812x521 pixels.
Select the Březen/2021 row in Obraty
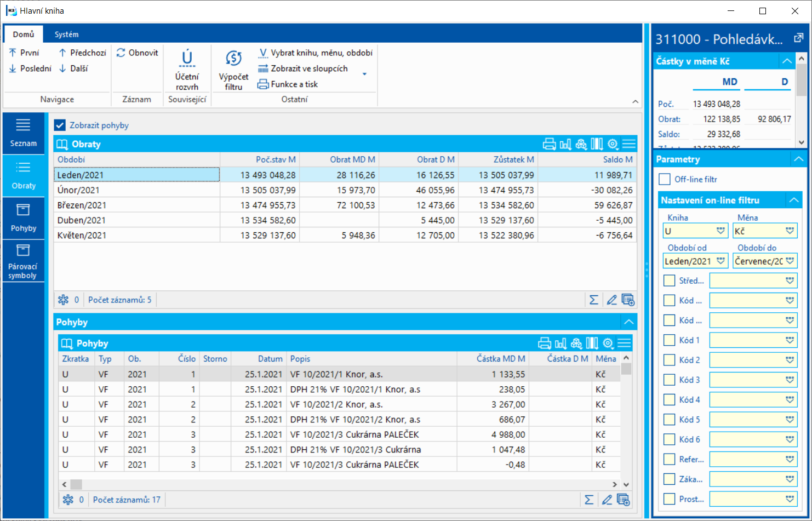coord(345,205)
